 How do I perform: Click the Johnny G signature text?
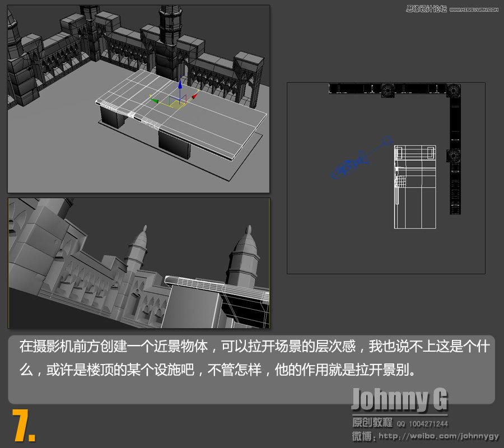tap(400, 399)
